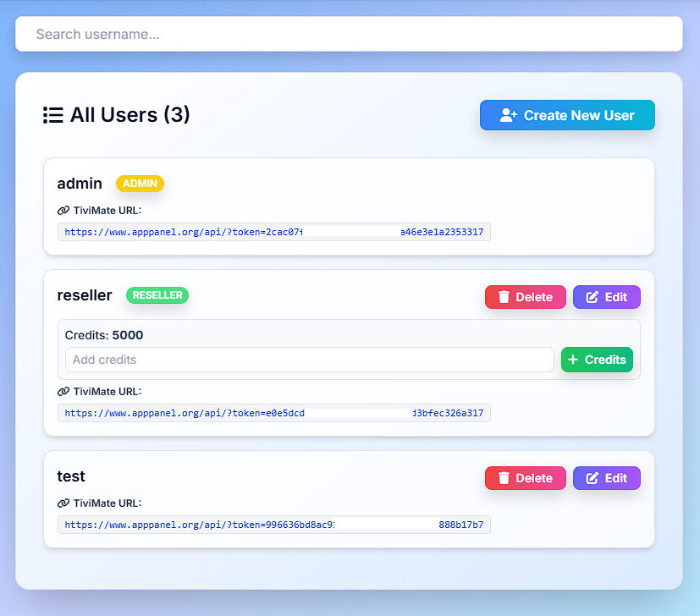
Task: Click the green + Credits button
Action: (597, 360)
